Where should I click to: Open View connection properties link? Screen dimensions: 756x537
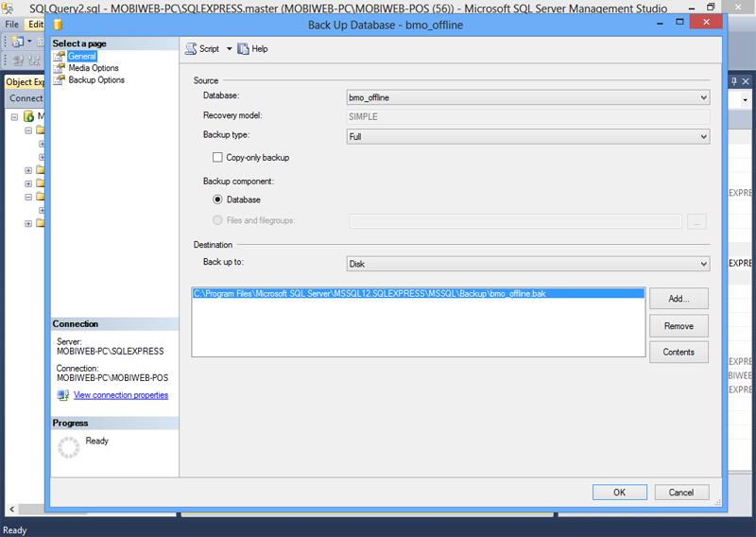coord(121,395)
